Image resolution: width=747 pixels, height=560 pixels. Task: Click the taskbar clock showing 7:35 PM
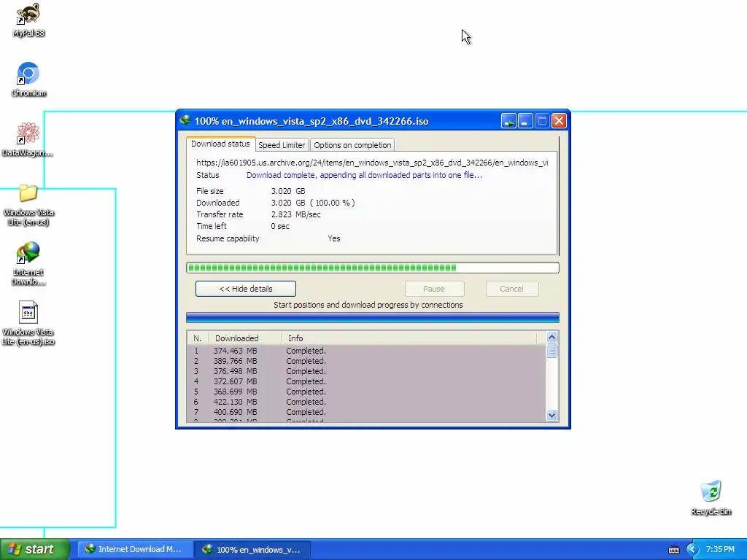coord(720,549)
